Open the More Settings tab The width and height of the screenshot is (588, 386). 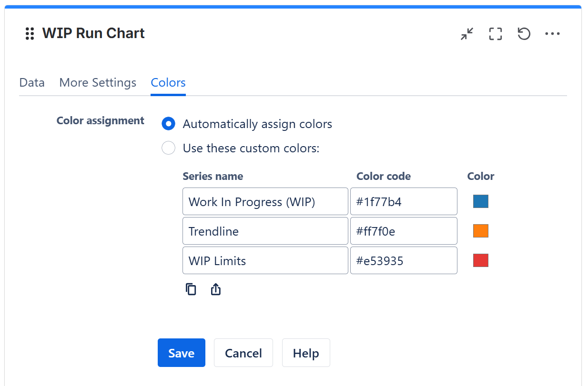(x=98, y=82)
